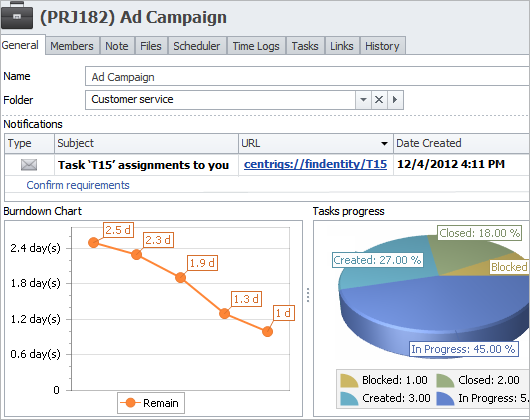Click inside the Name field Ad Campaign

307,76
